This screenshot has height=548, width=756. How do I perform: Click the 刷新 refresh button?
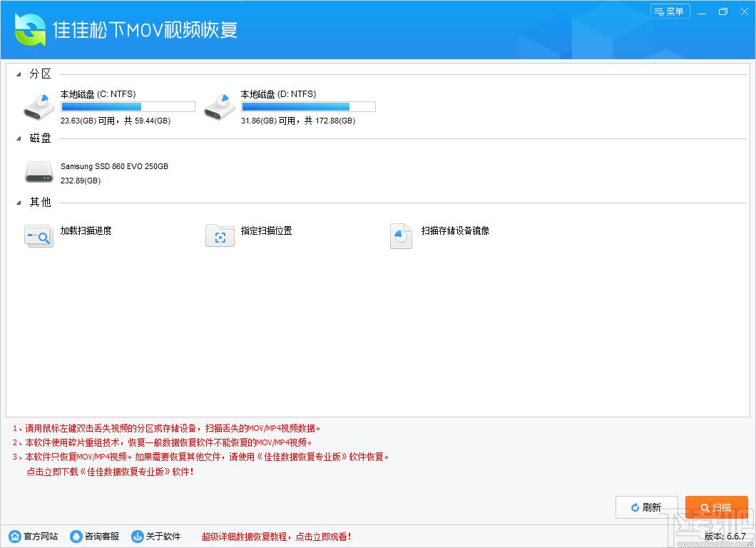point(647,507)
